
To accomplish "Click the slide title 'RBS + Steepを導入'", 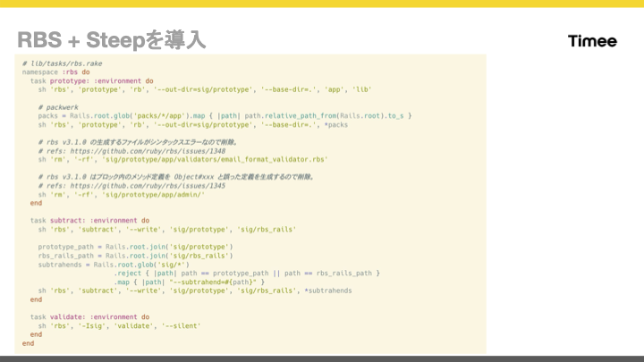I will tap(111, 40).
